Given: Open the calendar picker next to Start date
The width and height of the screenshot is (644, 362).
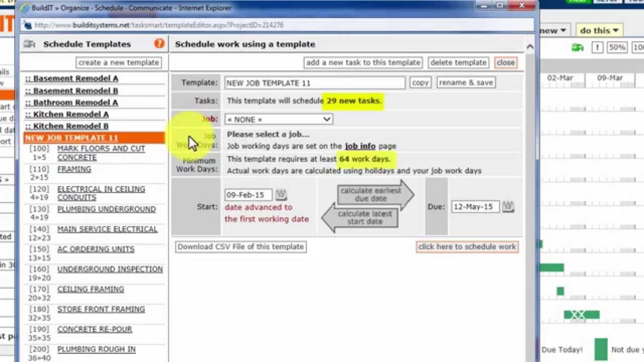Looking at the screenshot, I should click(281, 195).
